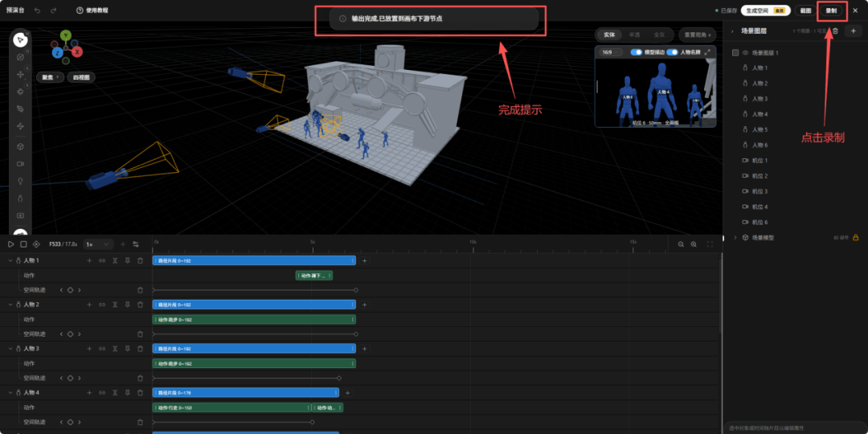Open the 使用教程 tutorial link
The height and width of the screenshot is (434, 868).
(x=92, y=10)
